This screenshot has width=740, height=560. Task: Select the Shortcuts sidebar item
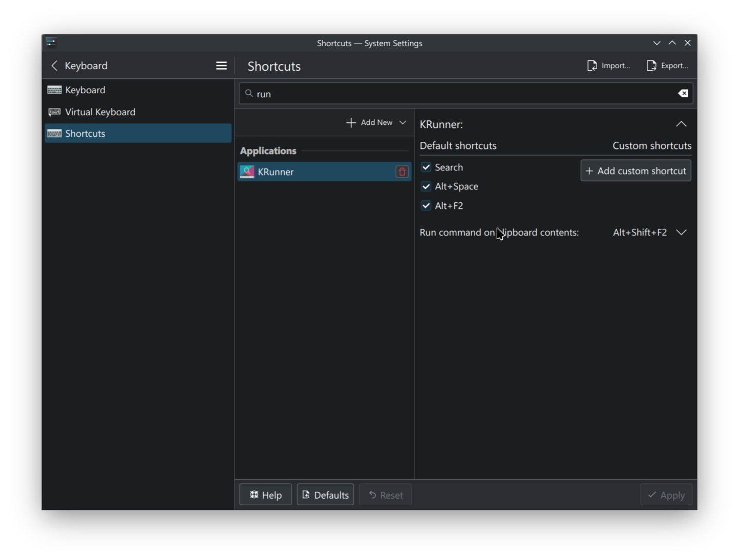[86, 134]
